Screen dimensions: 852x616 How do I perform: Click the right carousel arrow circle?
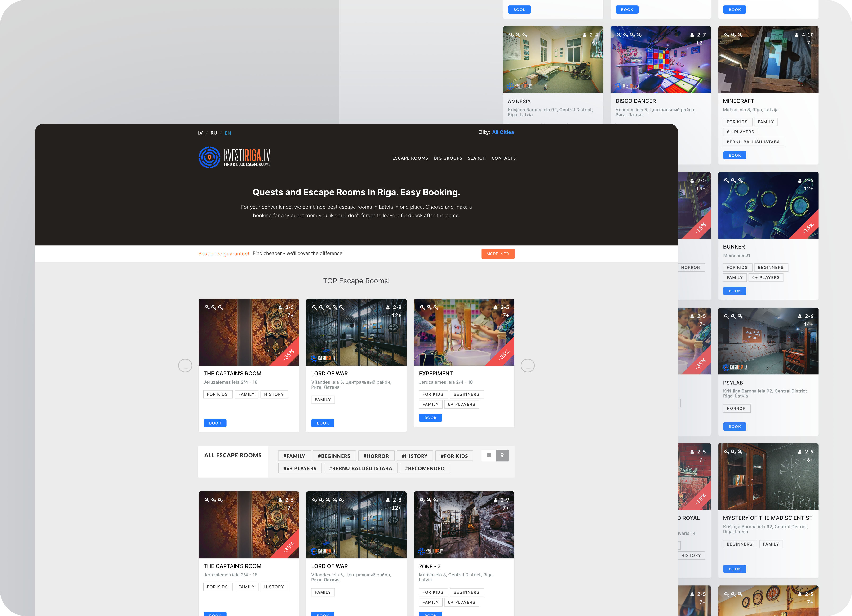click(x=528, y=365)
